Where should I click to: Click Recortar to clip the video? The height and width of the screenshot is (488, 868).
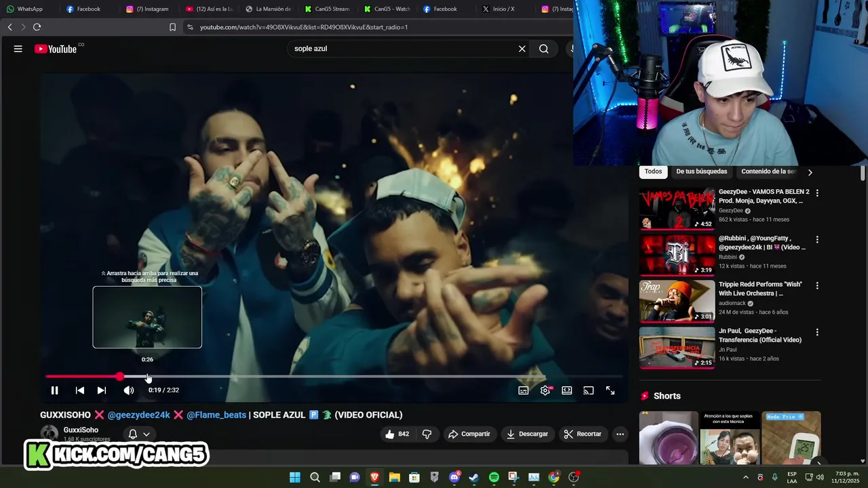click(583, 434)
